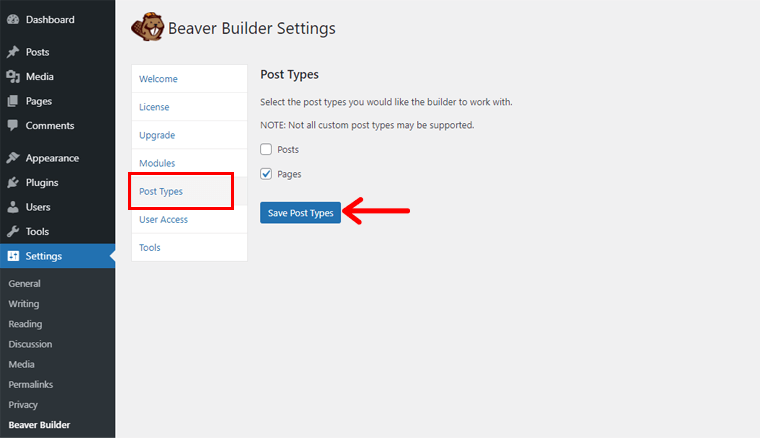Click the Users person icon

13,207
